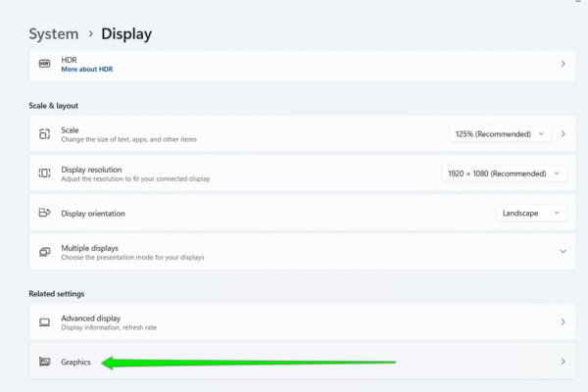This screenshot has width=588, height=392.
Task: Open the More about HDR link
Action: 87,69
